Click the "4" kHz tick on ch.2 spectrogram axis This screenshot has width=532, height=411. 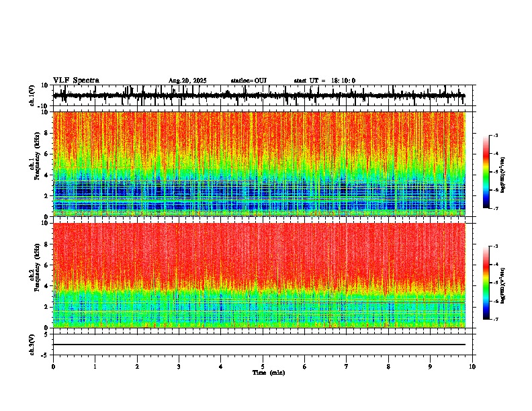(x=47, y=286)
